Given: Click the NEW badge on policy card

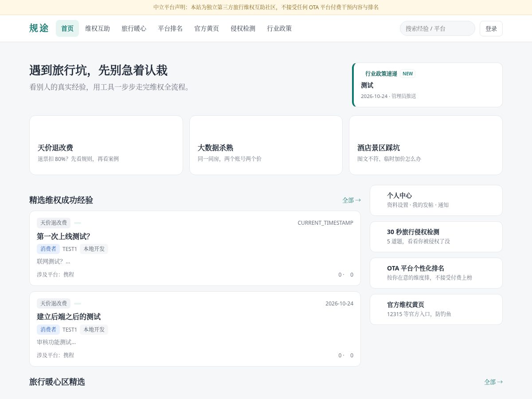Looking at the screenshot, I should coord(408,74).
